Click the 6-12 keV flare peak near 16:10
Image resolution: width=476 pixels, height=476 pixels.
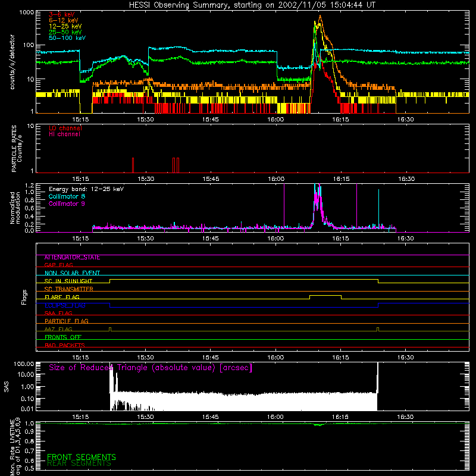320,17
